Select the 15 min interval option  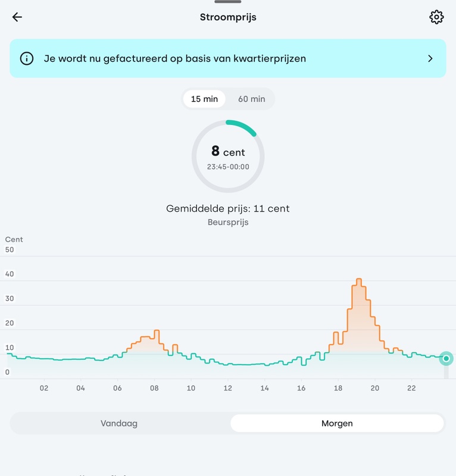tap(204, 99)
